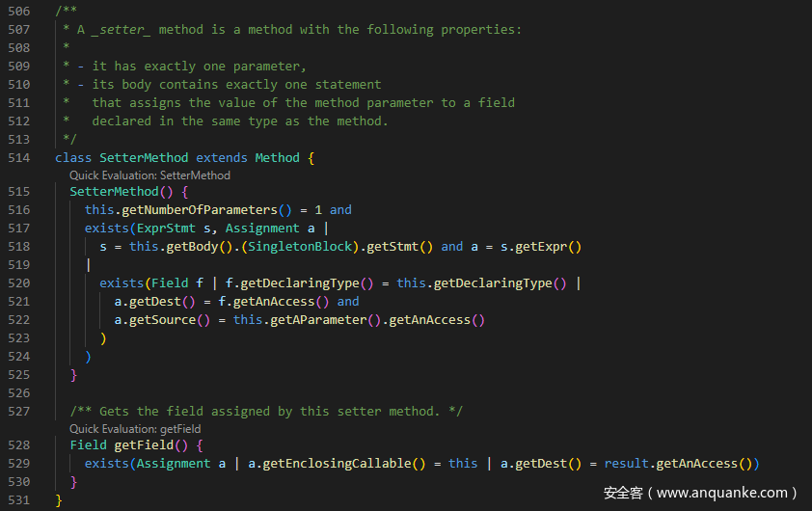This screenshot has width=812, height=511.
Task: Click the "result" keyword on line 529
Action: (626, 464)
